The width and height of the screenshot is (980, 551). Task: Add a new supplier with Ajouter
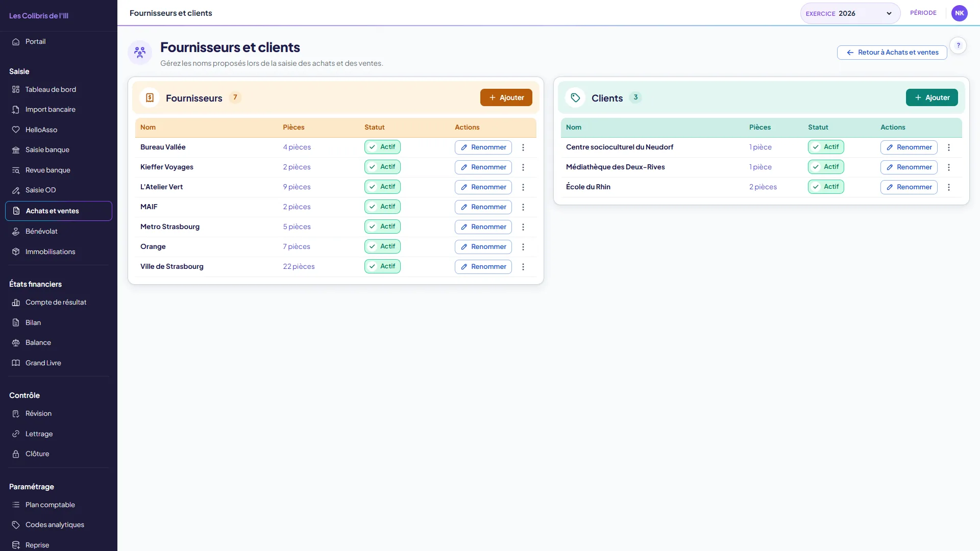pos(506,97)
